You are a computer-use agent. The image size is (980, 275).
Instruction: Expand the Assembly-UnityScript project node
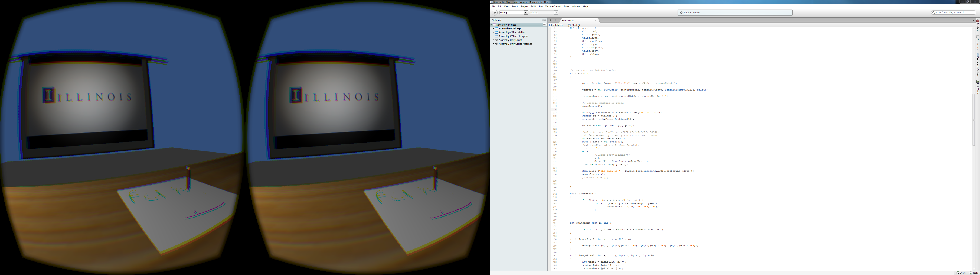[493, 40]
